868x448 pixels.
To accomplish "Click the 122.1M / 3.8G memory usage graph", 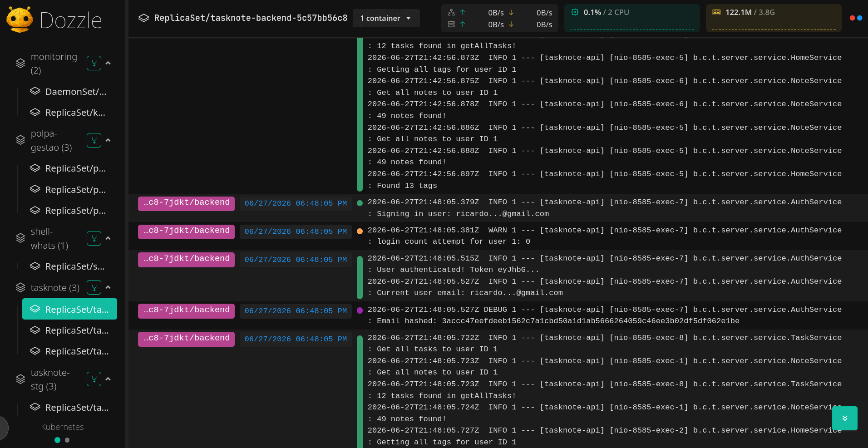I will [774, 18].
